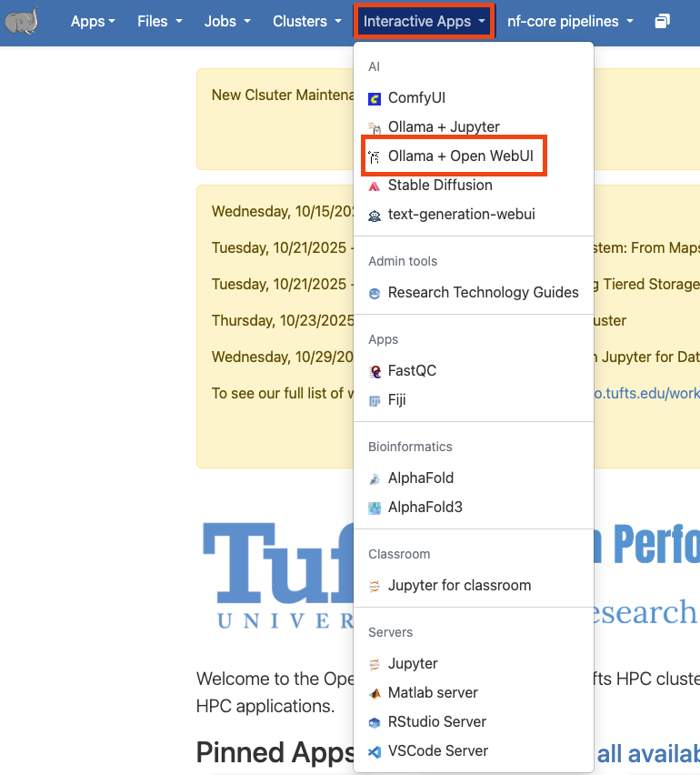The image size is (700, 775).
Task: Launch AlphaFold under Bioinformatics
Action: coord(474,478)
